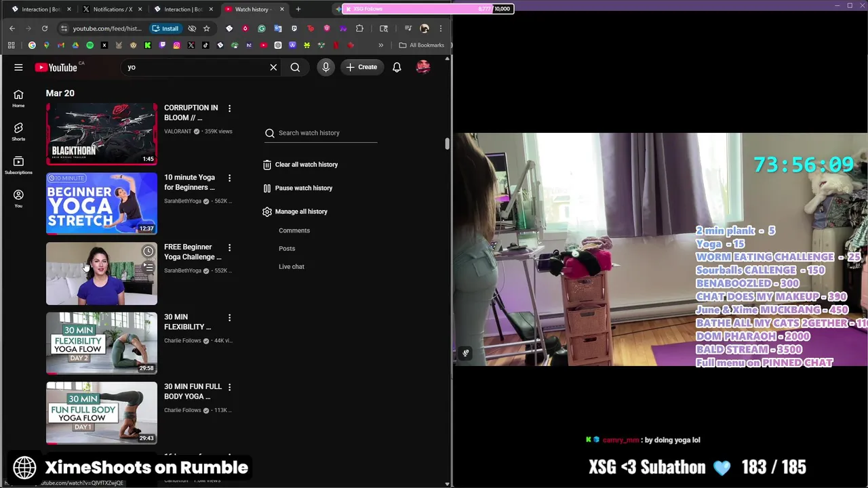Viewport: 868px width, 488px height.
Task: Open the Gmail bookmark
Action: 61,45
